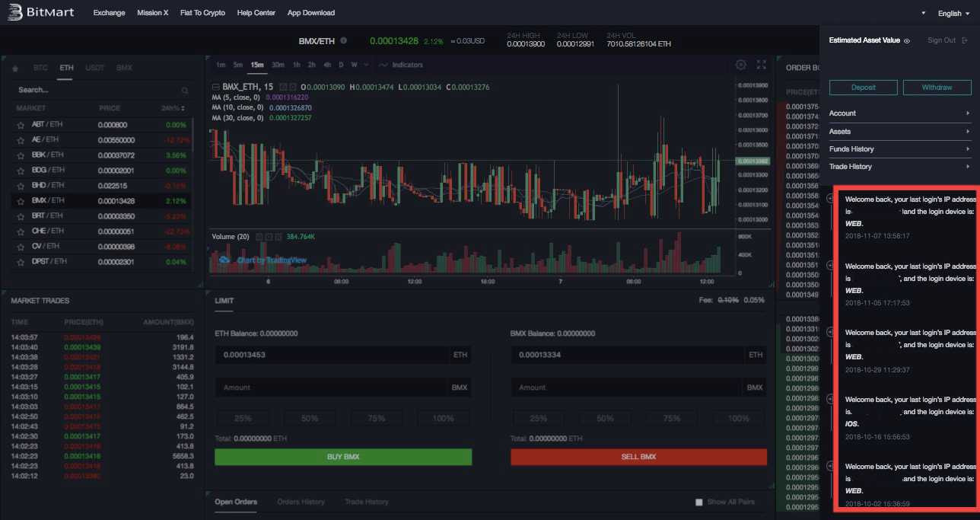Favorite the BMX / ETH pair star
This screenshot has width=980, height=520.
pos(21,201)
